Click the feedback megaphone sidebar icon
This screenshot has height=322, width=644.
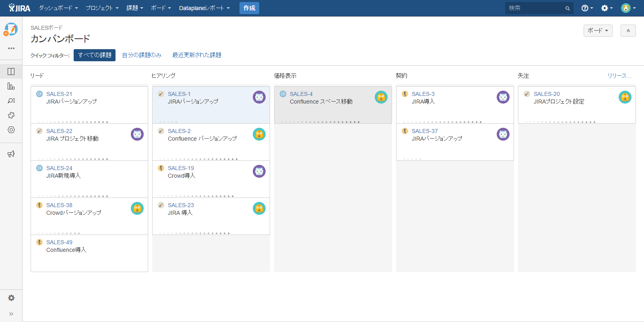pos(11,154)
